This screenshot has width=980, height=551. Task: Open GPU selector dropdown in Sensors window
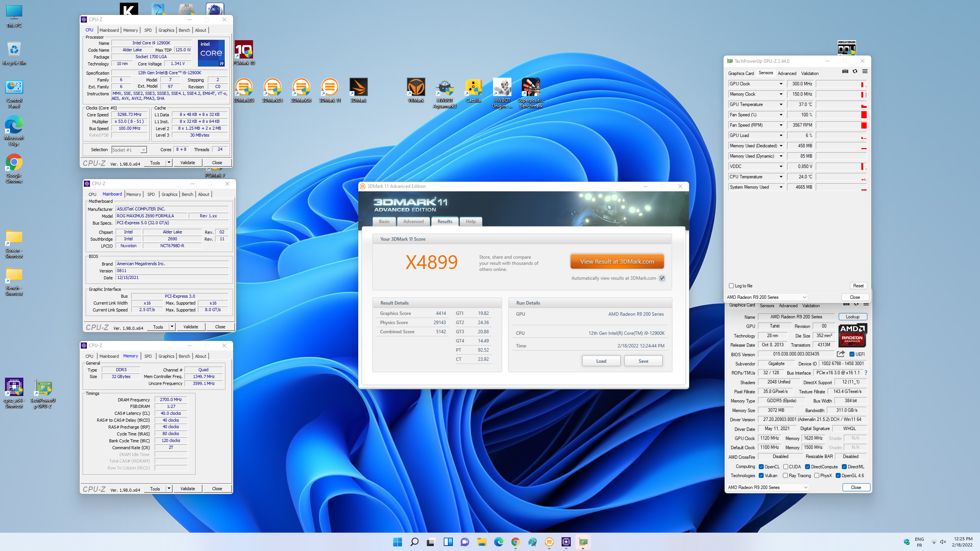[x=767, y=297]
